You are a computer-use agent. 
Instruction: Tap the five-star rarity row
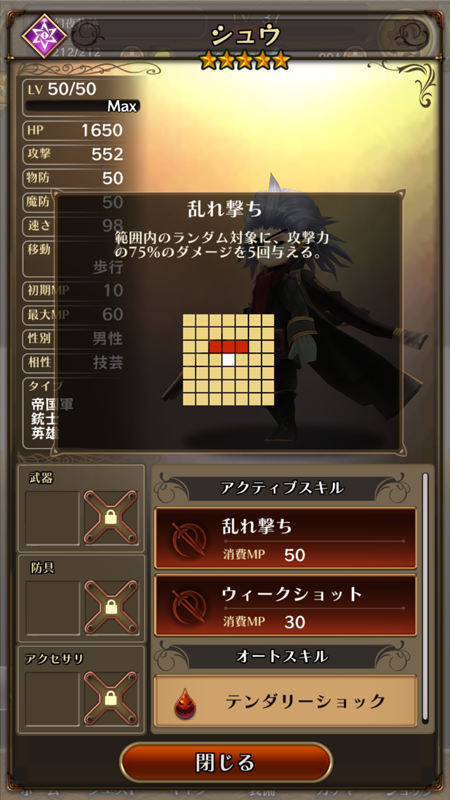(x=245, y=61)
